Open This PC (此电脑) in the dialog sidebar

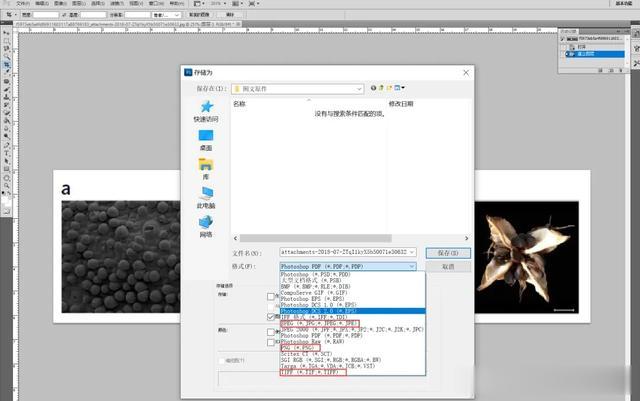(206, 198)
